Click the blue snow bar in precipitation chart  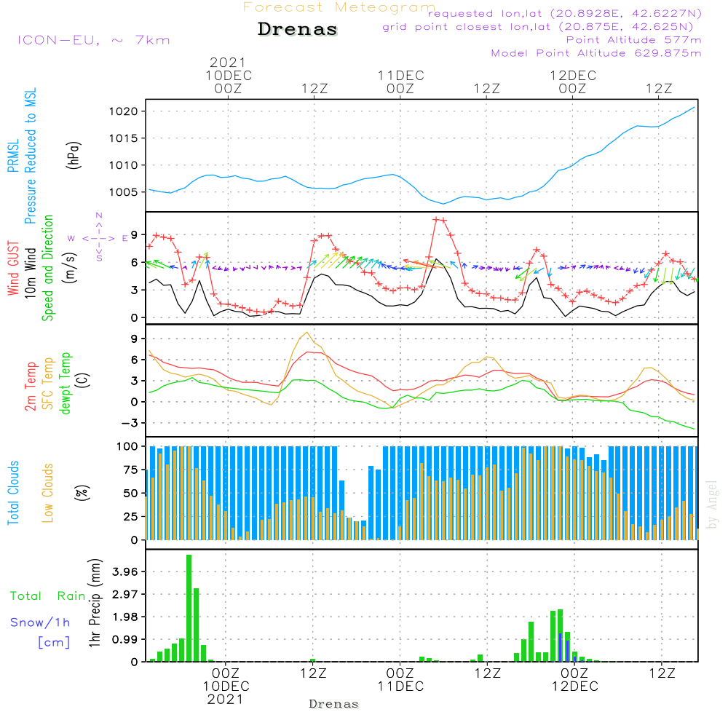pyautogui.click(x=561, y=647)
